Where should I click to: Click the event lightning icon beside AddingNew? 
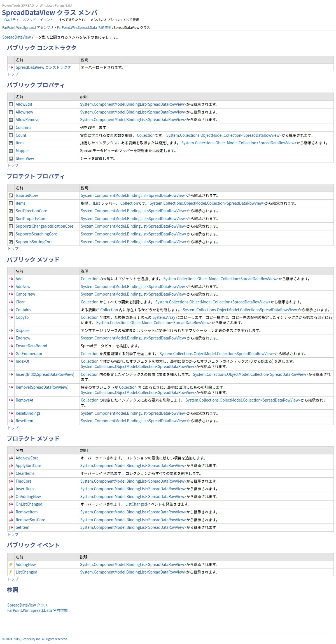point(11,565)
